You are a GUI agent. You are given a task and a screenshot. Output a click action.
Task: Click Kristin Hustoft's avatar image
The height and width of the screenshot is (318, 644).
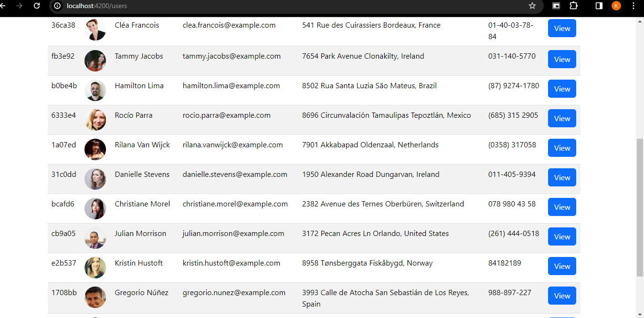point(95,267)
